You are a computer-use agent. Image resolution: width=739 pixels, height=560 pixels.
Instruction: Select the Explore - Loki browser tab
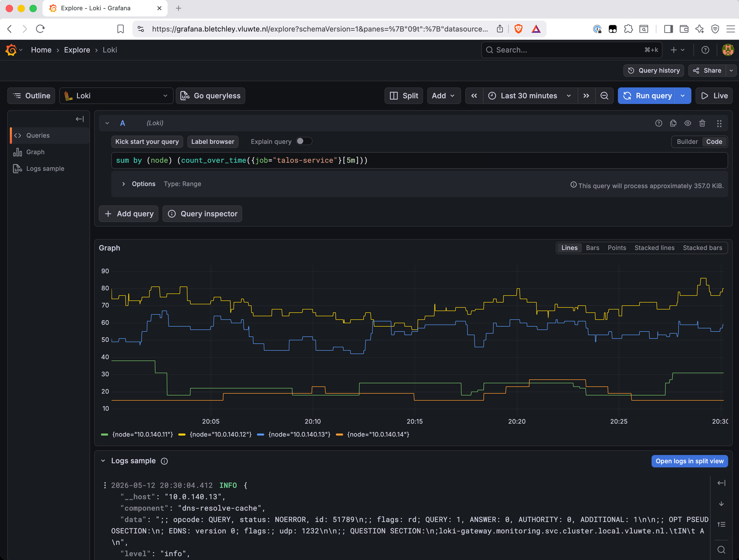(105, 8)
